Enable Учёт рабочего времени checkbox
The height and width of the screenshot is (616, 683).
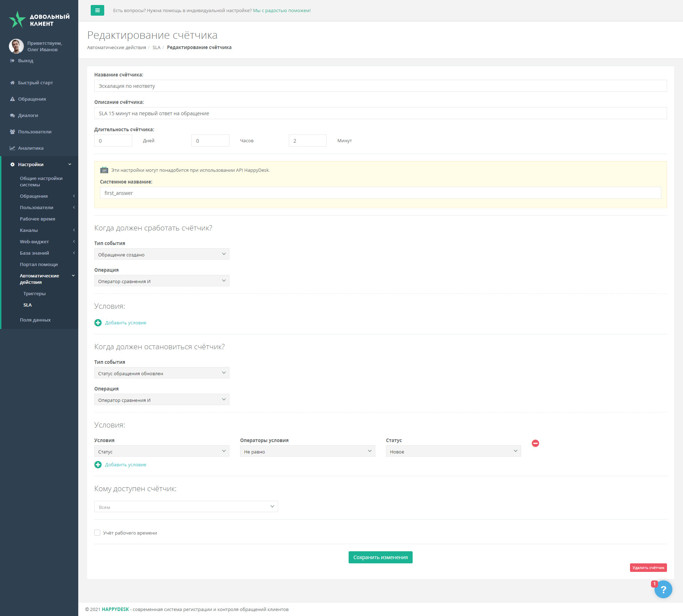click(x=97, y=532)
